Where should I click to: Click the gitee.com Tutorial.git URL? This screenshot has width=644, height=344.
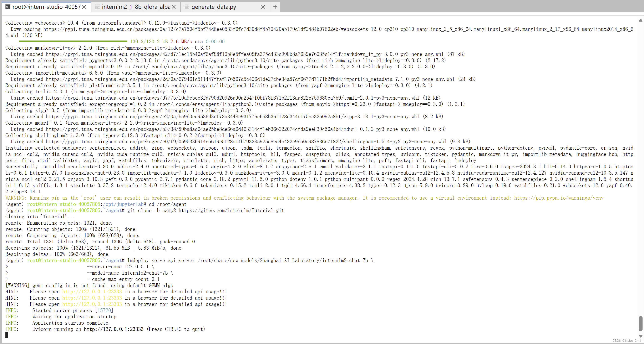pos(231,210)
